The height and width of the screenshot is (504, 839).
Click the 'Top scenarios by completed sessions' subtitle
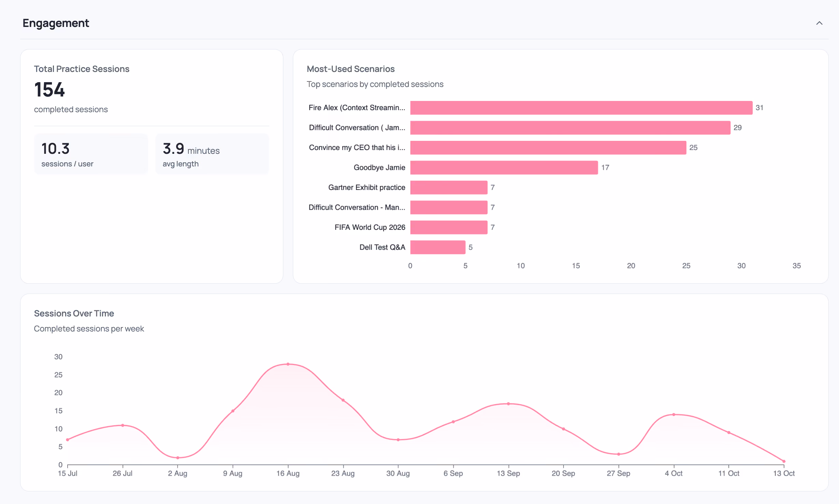click(x=375, y=84)
